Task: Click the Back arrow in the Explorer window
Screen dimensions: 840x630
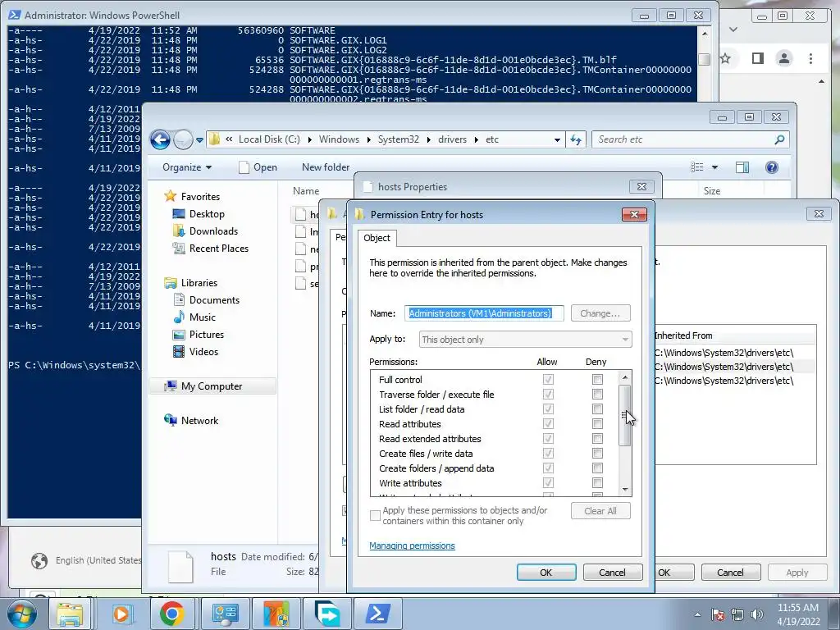Action: point(160,139)
